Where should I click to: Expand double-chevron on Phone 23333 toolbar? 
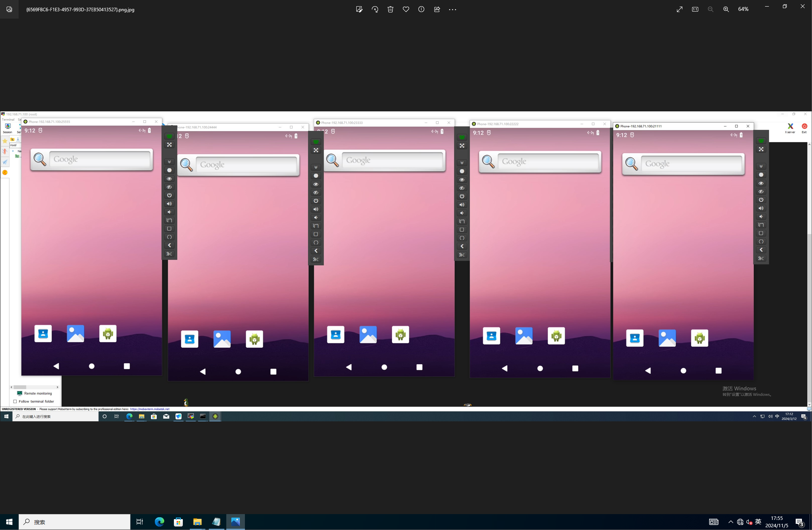click(x=462, y=163)
